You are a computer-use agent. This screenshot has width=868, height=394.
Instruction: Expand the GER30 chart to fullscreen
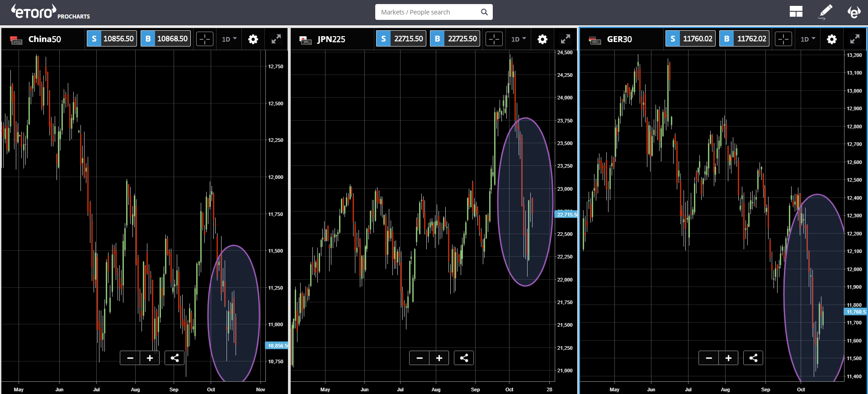tap(855, 39)
